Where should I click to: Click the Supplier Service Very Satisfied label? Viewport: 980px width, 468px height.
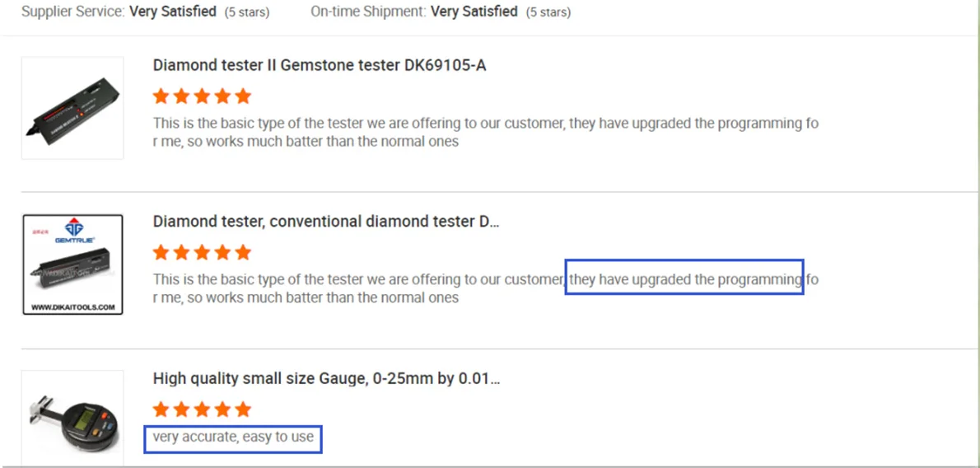click(x=146, y=12)
